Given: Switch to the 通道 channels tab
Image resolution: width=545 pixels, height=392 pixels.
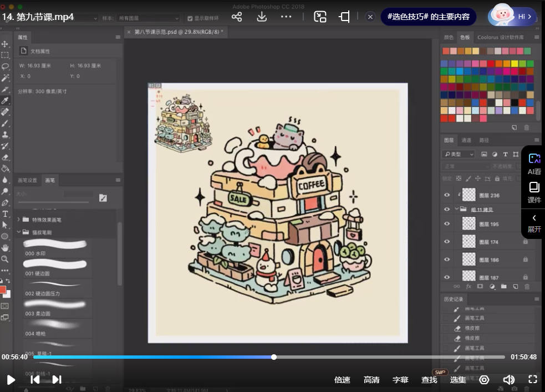Looking at the screenshot, I should pos(466,140).
